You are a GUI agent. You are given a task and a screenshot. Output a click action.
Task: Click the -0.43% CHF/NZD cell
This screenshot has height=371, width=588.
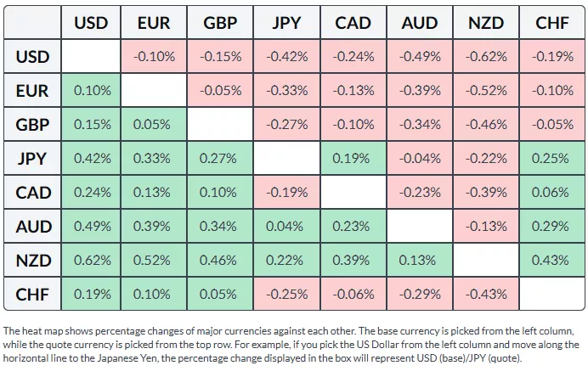tap(485, 295)
